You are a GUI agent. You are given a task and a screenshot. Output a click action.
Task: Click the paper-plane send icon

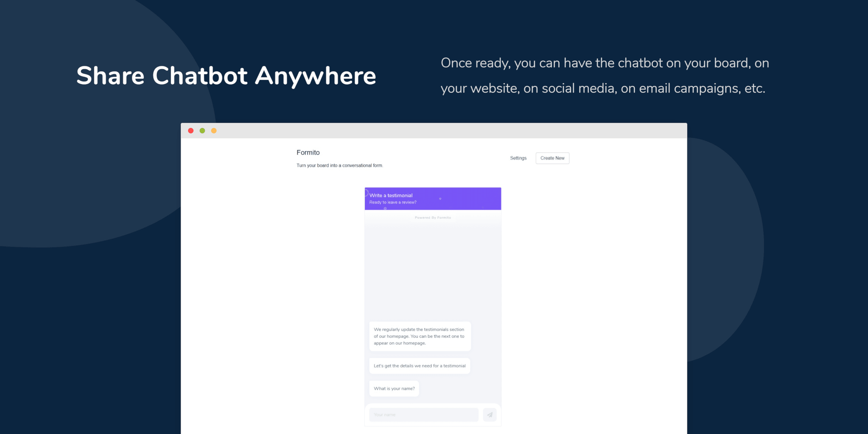click(490, 415)
